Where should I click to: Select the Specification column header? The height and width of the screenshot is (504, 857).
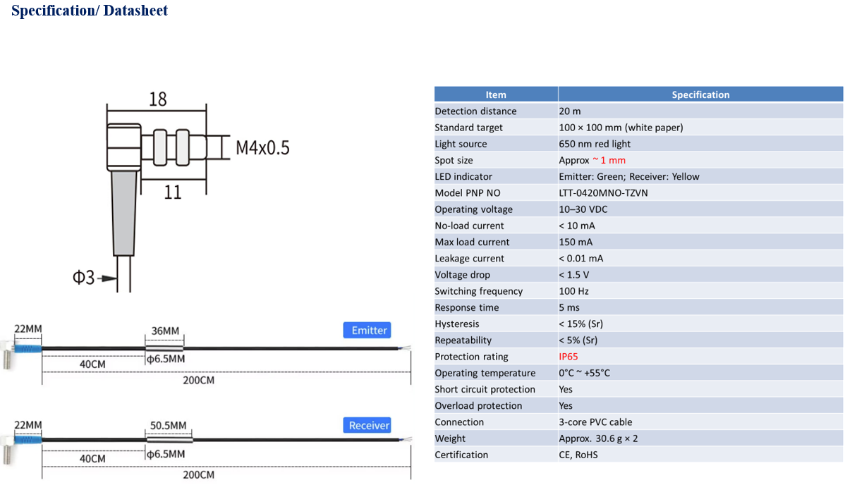point(700,94)
